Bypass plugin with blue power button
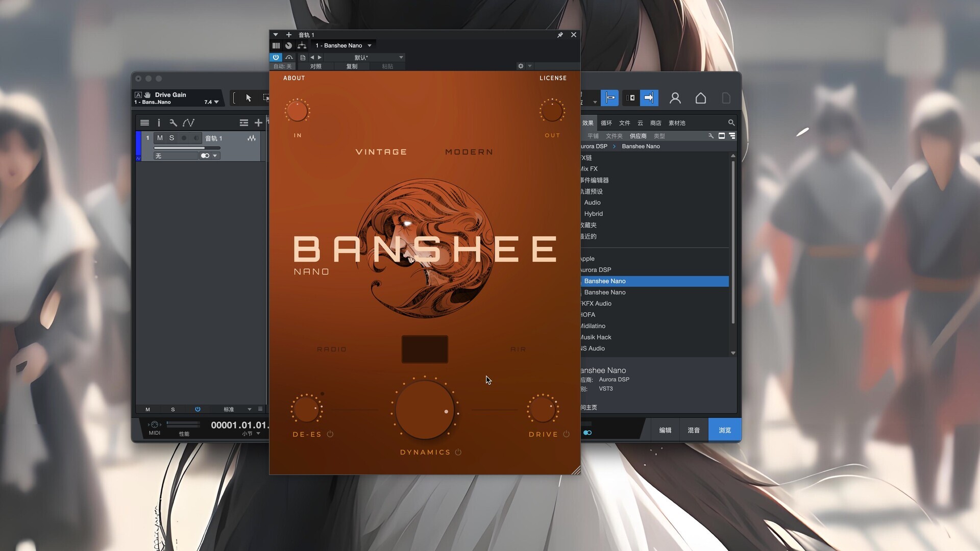980x551 pixels. point(276,57)
